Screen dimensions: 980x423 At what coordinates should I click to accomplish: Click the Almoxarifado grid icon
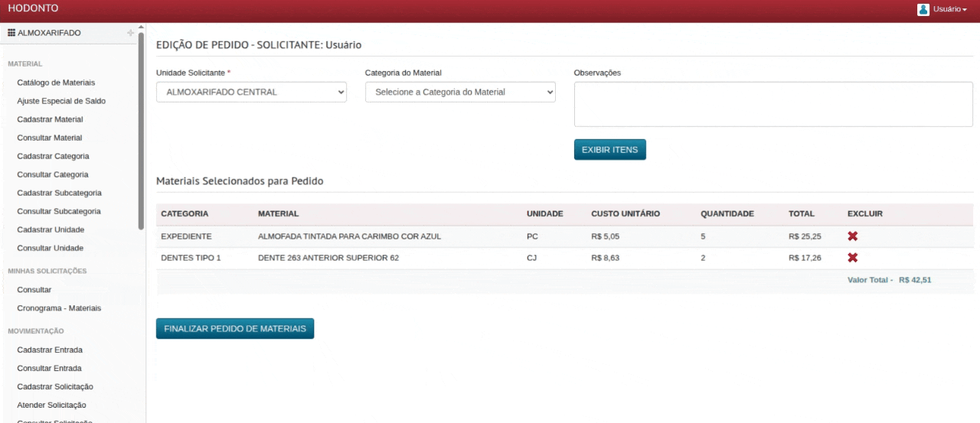(x=11, y=33)
